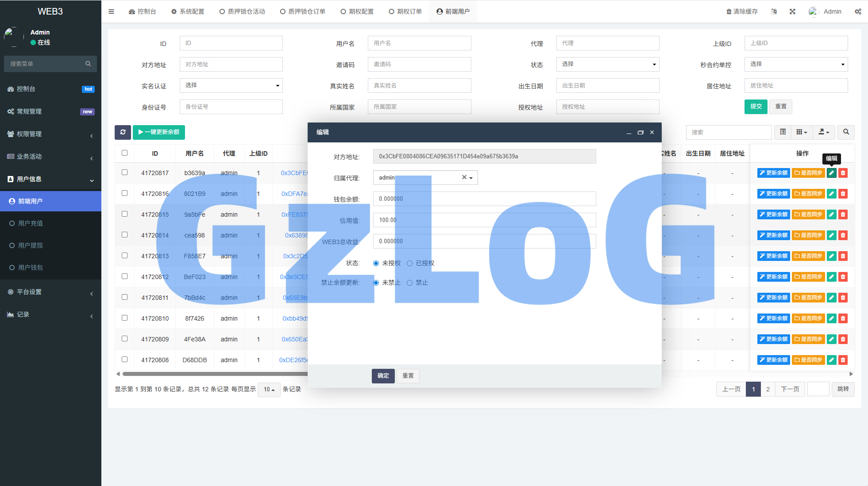Select the 已授权 status radio button
868x486 pixels.
(409, 263)
